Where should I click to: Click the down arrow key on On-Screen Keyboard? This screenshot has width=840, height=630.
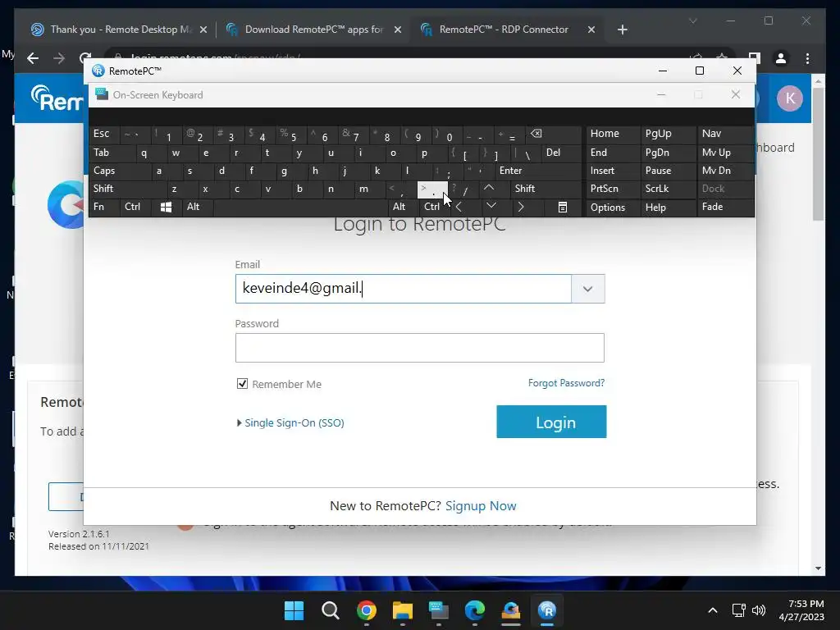(x=491, y=207)
